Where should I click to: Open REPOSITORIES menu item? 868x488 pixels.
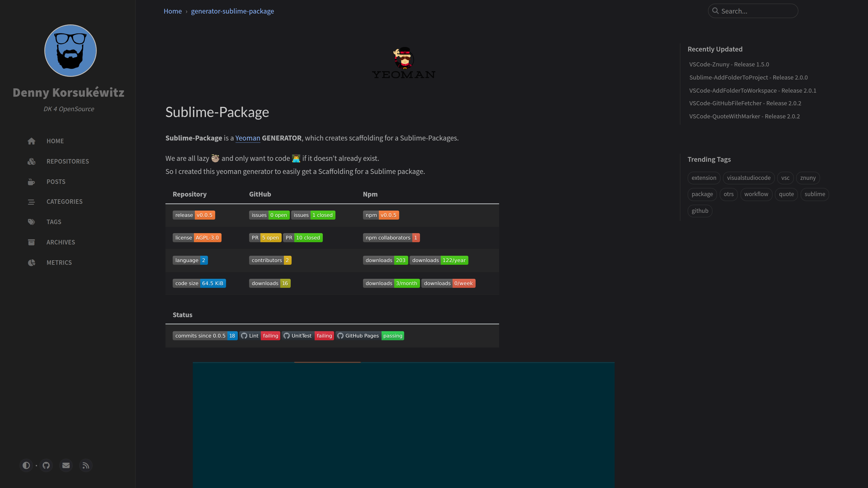click(x=68, y=161)
